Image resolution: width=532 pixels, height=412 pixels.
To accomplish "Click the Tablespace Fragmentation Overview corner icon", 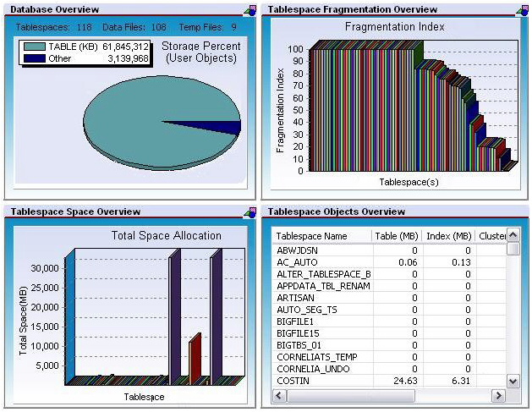I will click(x=522, y=10).
